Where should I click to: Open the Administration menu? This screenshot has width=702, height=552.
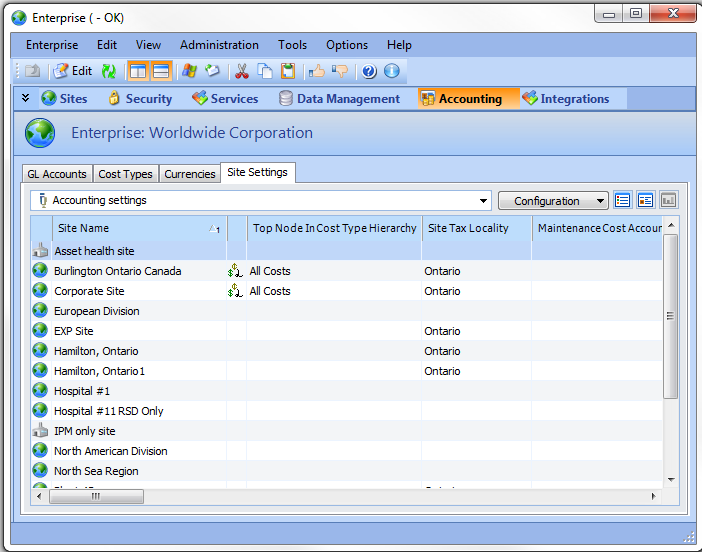[219, 45]
